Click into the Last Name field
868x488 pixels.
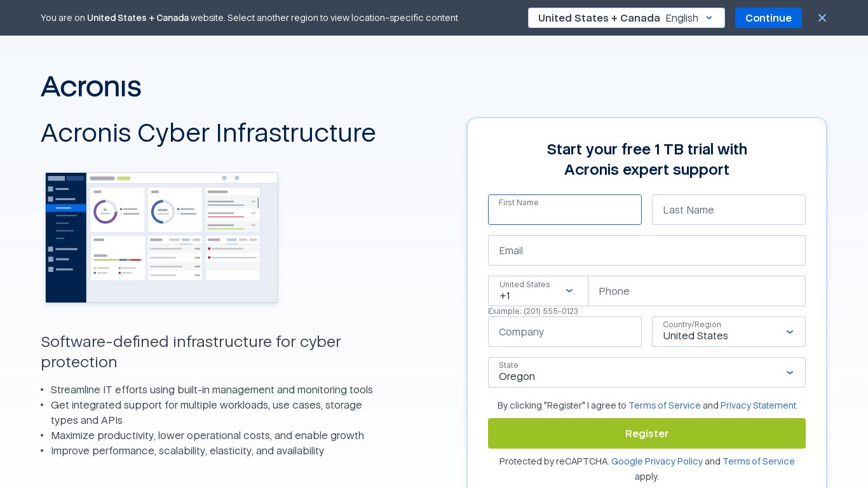click(728, 210)
